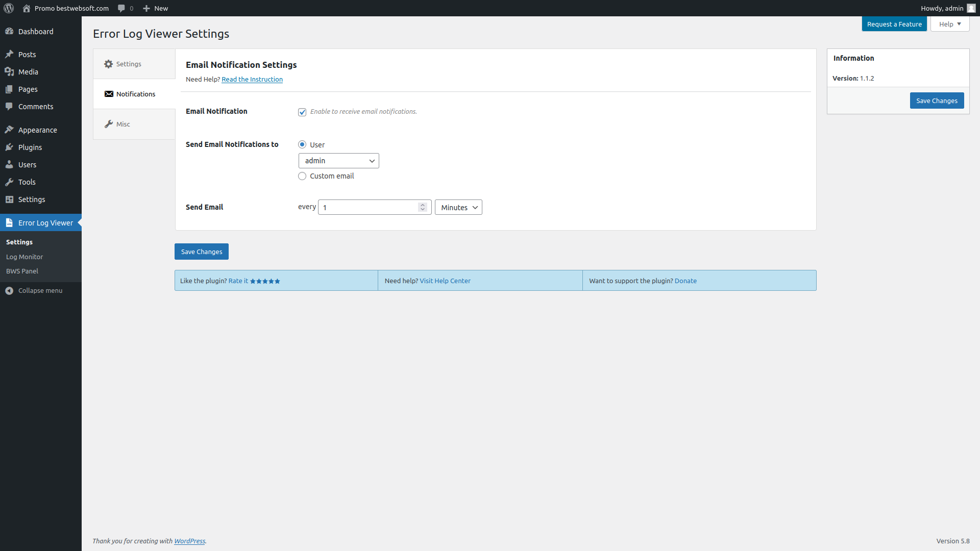Open the admin user dropdown
The height and width of the screenshot is (551, 980).
click(x=338, y=161)
